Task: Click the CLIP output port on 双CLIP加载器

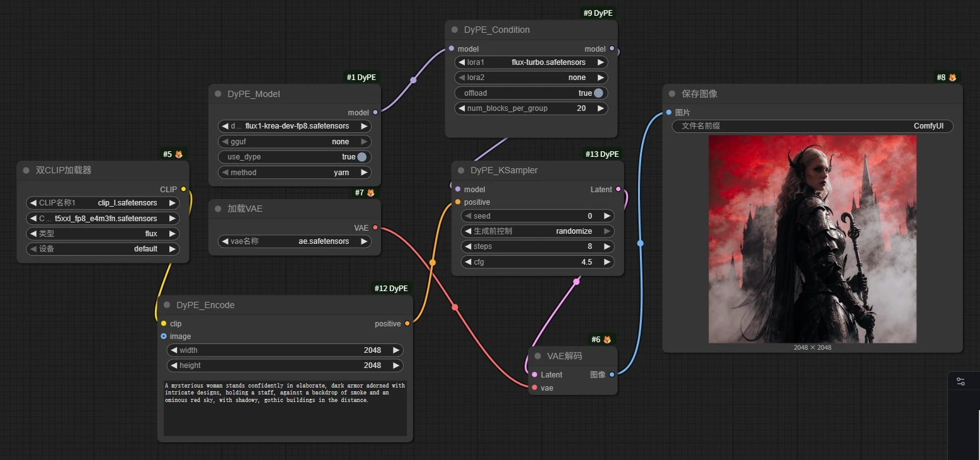Action: (183, 189)
